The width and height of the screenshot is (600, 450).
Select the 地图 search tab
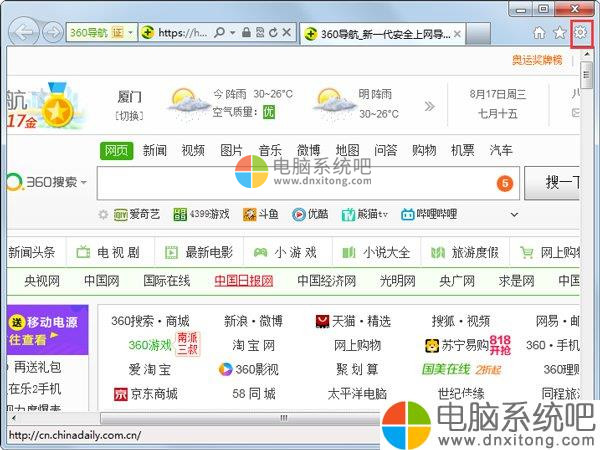(347, 150)
